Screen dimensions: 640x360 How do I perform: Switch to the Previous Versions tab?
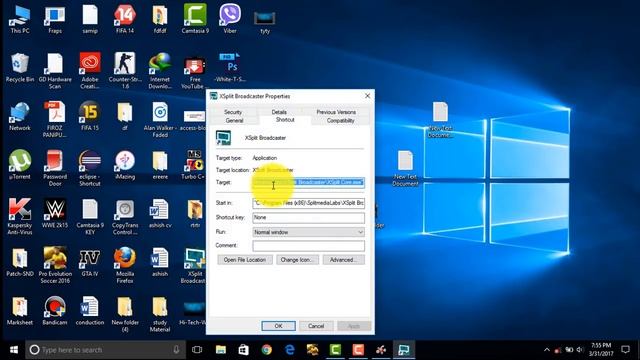336,112
